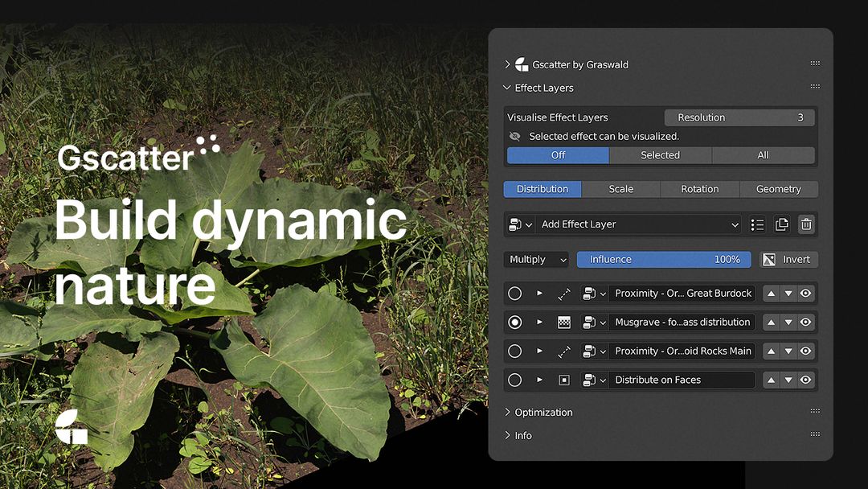
Task: Move the Musgrave layer up
Action: coord(772,323)
